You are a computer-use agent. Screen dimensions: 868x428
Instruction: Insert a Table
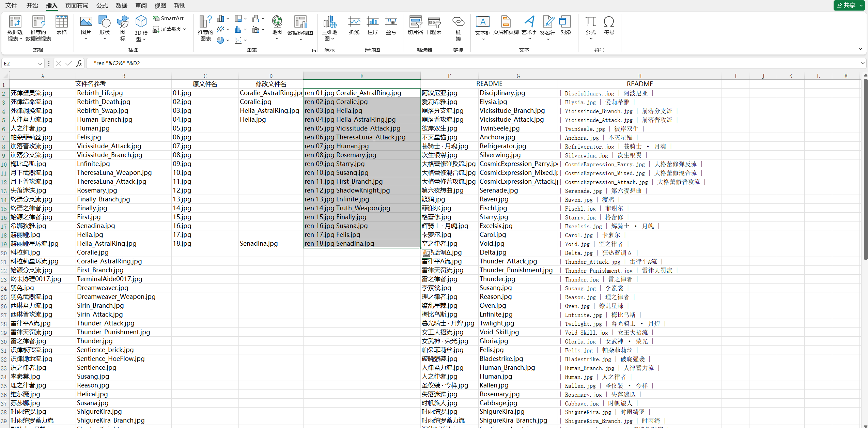[x=62, y=25]
